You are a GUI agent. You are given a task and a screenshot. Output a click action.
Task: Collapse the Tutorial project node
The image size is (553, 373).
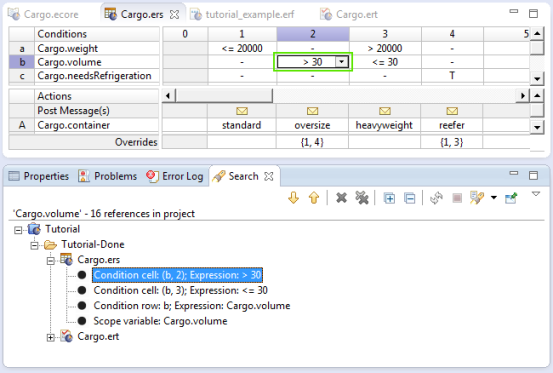(18, 230)
